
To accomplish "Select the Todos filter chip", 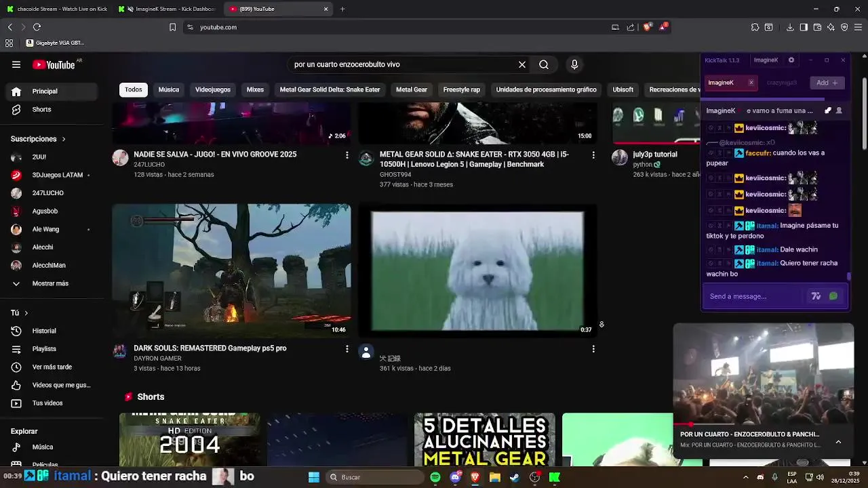I will [134, 89].
